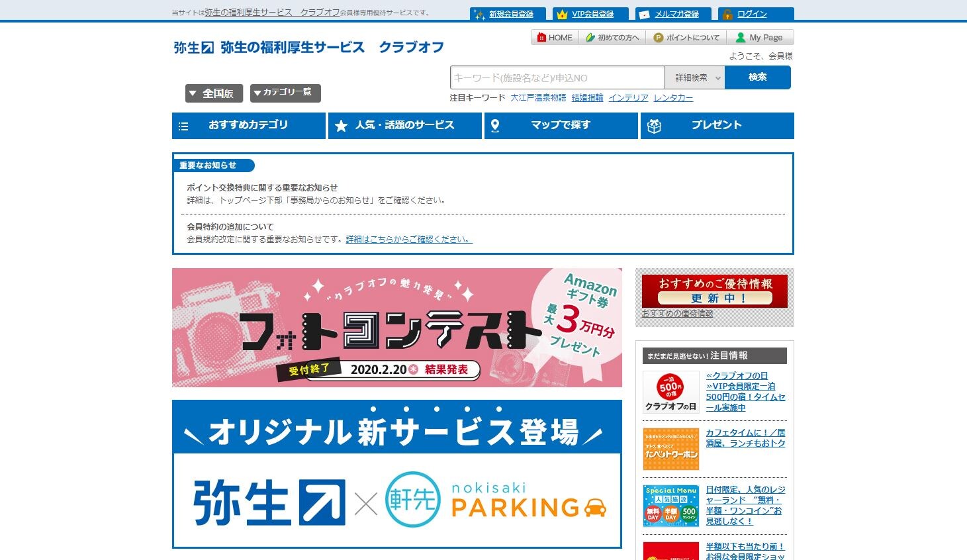Screen dimensions: 967x560
Task: Open おすすめの優待情報 link
Action: tap(677, 314)
